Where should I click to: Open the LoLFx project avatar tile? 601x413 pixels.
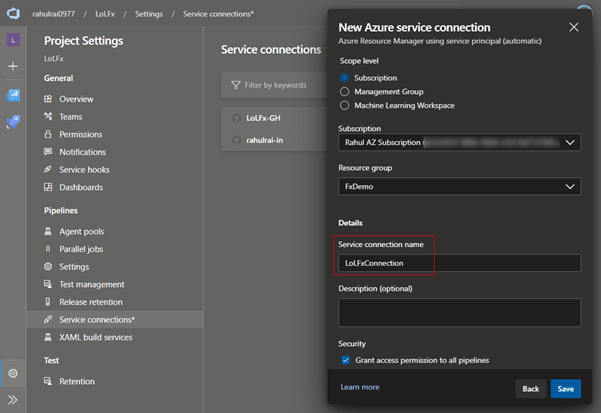click(13, 40)
